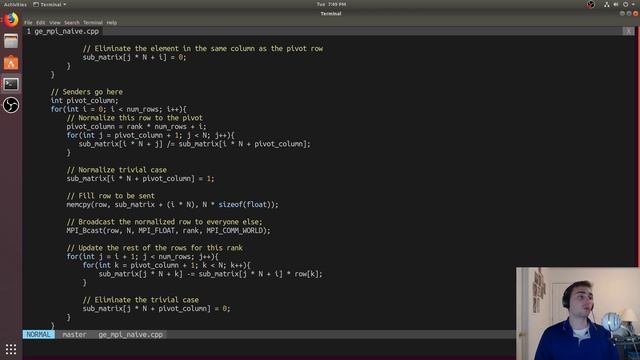Open the clock and calendar panel
Viewport: 640px width, 360px height.
tap(331, 4)
